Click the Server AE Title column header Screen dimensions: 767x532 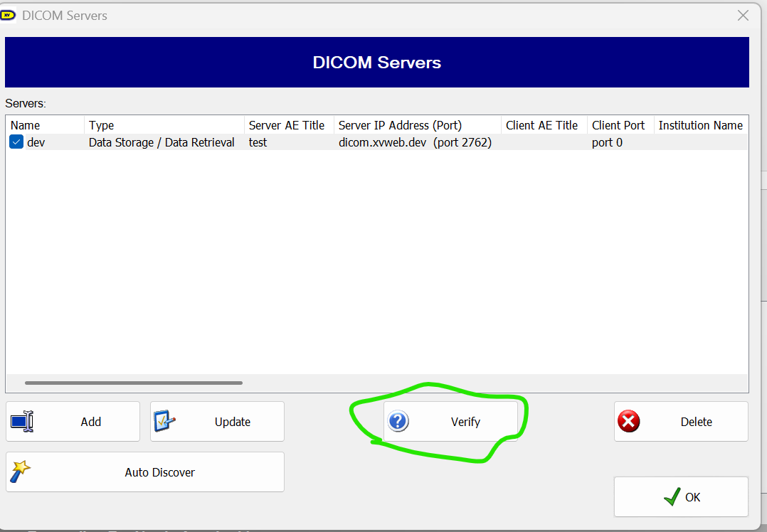(289, 125)
